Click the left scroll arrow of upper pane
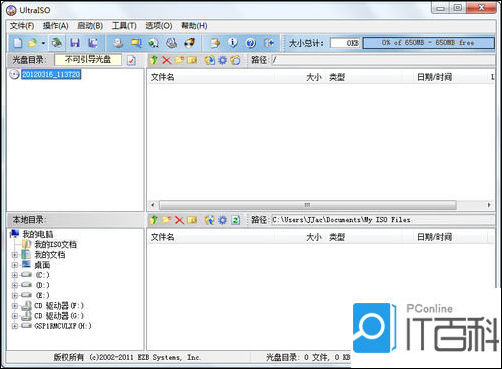 click(x=153, y=205)
